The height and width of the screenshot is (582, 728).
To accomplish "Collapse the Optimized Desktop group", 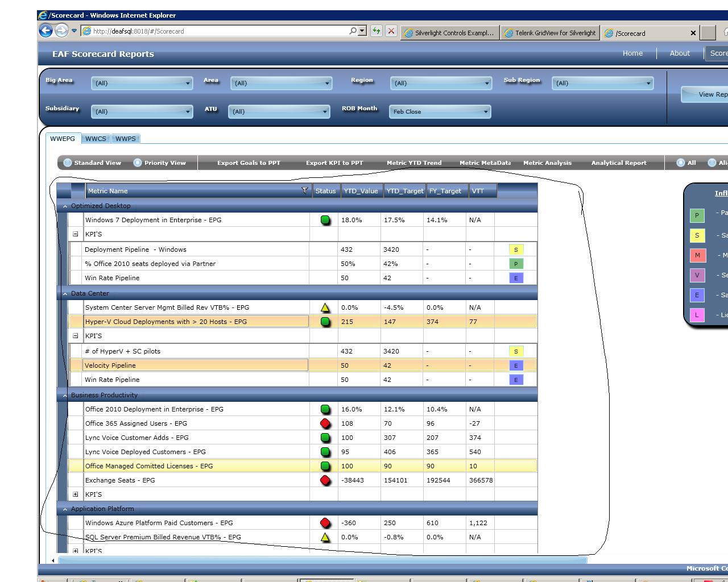I will pos(65,206).
